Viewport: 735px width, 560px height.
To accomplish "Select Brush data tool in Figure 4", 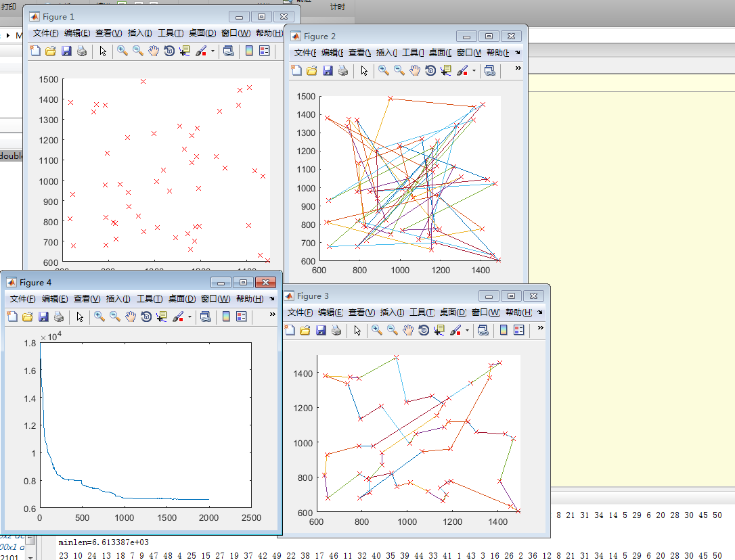I will [177, 317].
